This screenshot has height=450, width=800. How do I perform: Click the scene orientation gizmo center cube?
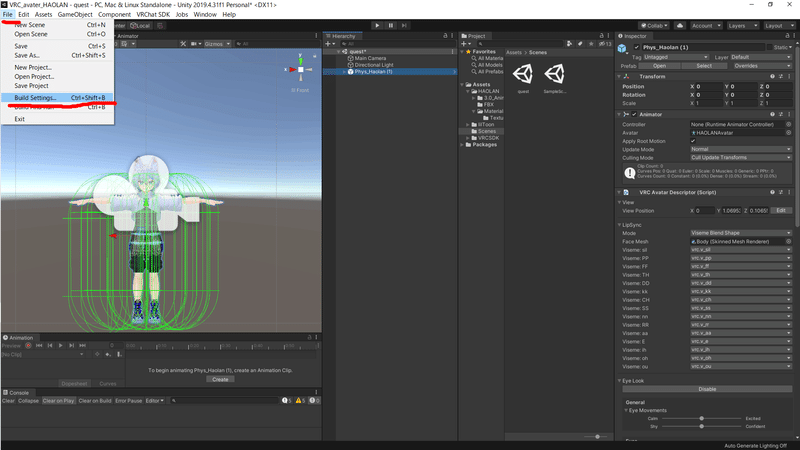point(301,69)
